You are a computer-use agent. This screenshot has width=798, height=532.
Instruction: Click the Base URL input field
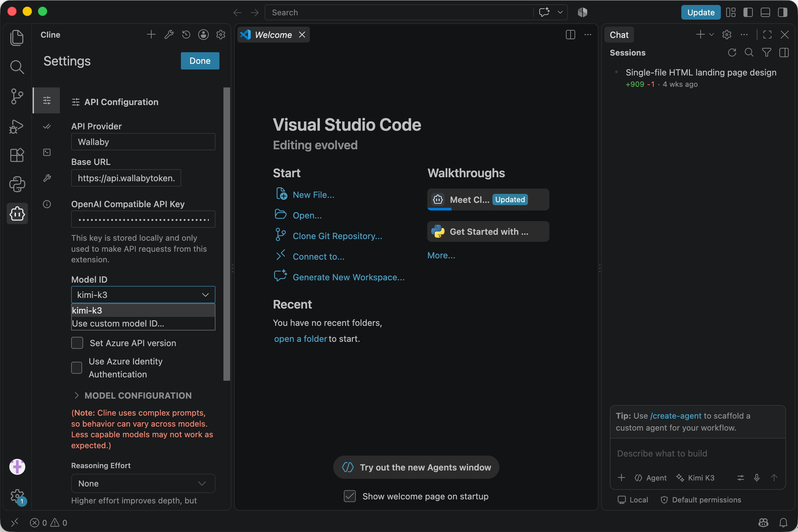pos(126,178)
